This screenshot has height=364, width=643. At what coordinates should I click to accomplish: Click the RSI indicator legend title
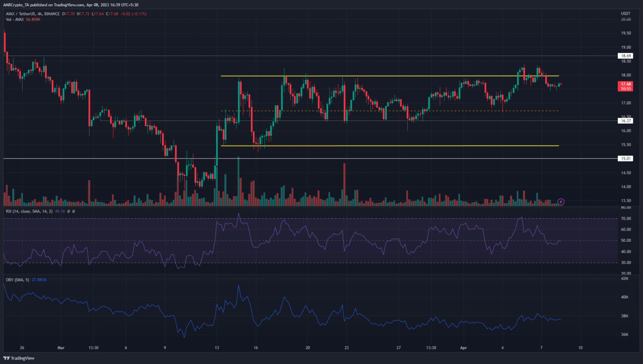(29, 211)
